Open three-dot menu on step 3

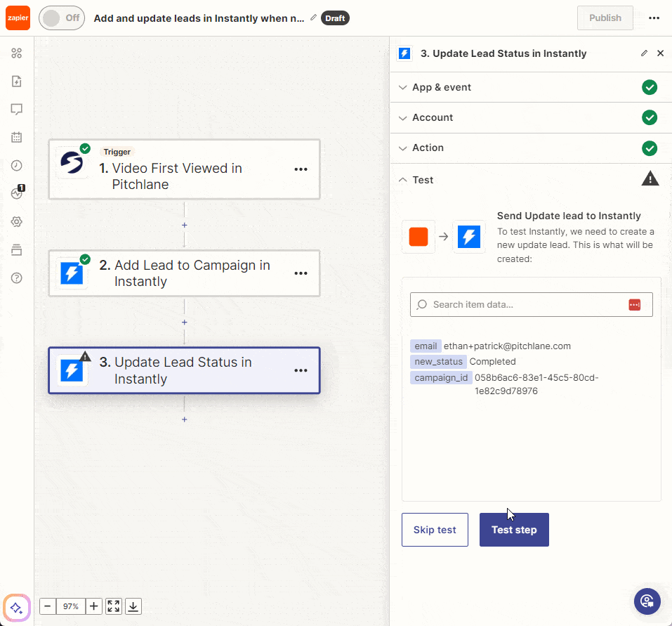coord(301,370)
